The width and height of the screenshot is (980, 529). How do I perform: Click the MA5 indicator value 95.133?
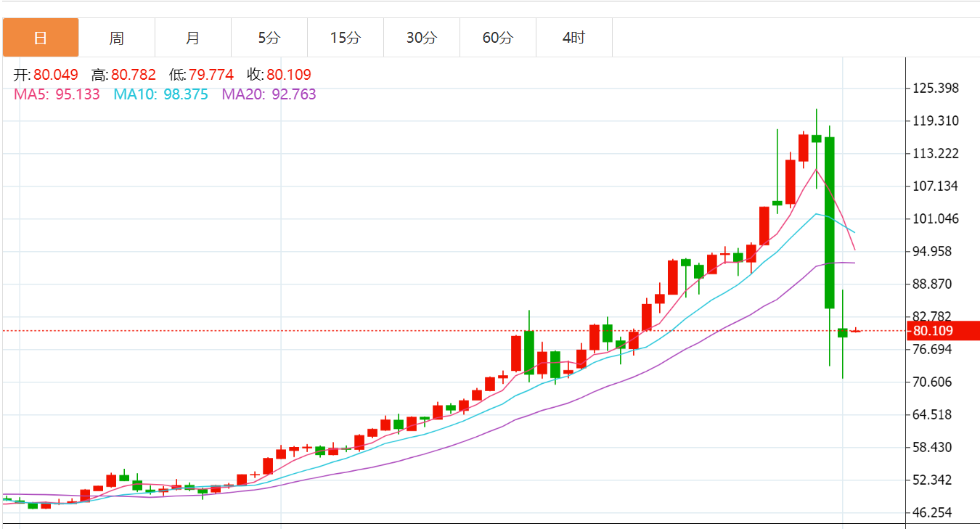point(57,94)
